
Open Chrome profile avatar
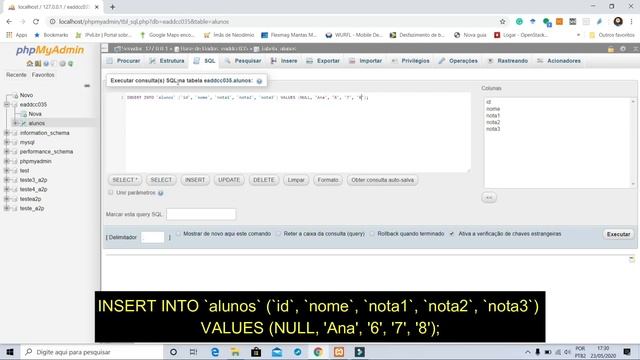pyautogui.click(x=618, y=22)
